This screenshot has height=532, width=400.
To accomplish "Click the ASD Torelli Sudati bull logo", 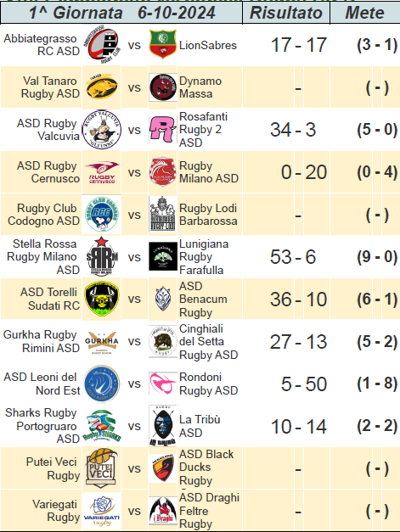I will click(102, 299).
